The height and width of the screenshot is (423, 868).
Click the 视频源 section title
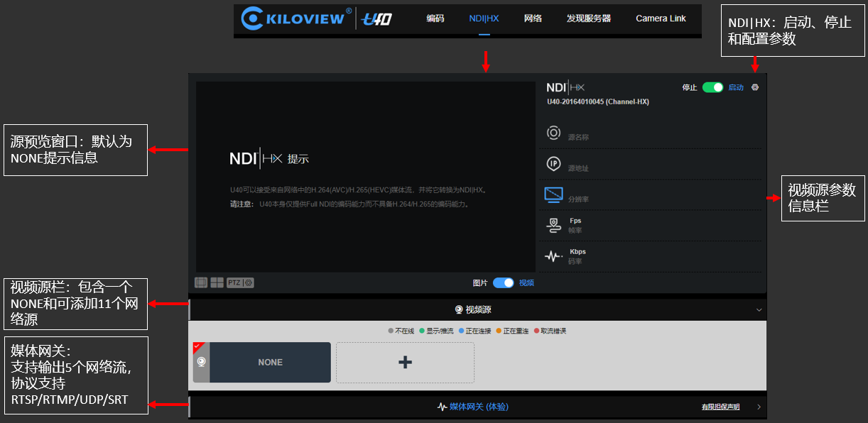[x=478, y=309]
